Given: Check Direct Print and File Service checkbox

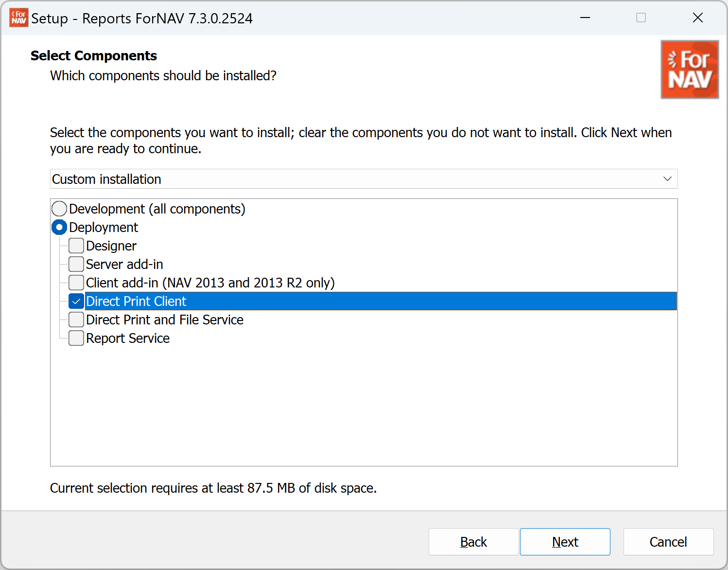Looking at the screenshot, I should pyautogui.click(x=76, y=320).
